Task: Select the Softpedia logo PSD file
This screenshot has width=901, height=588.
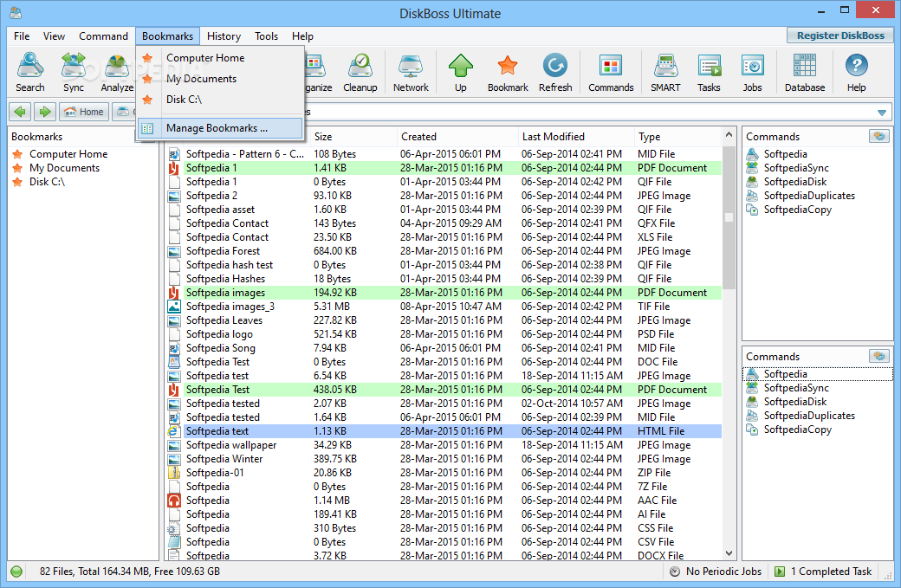Action: pyautogui.click(x=444, y=334)
